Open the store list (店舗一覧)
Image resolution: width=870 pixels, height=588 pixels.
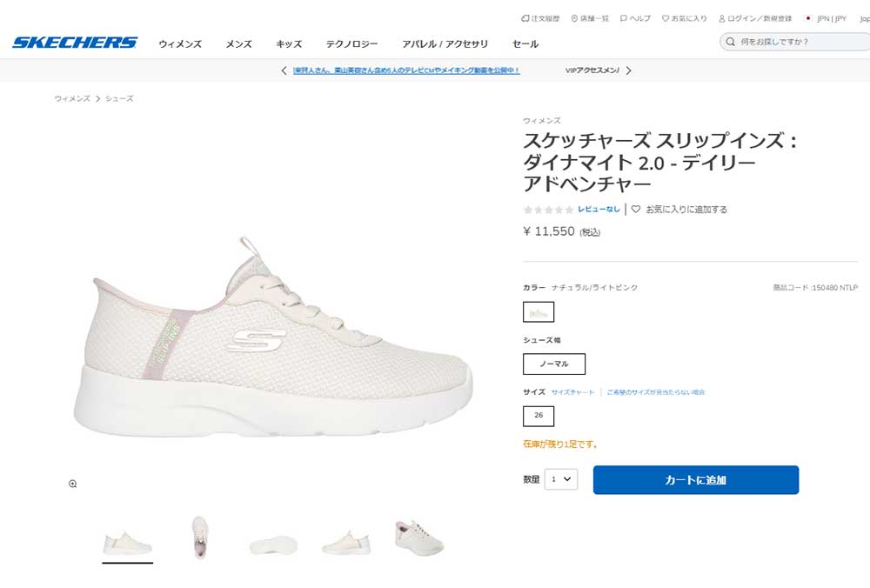pyautogui.click(x=590, y=18)
